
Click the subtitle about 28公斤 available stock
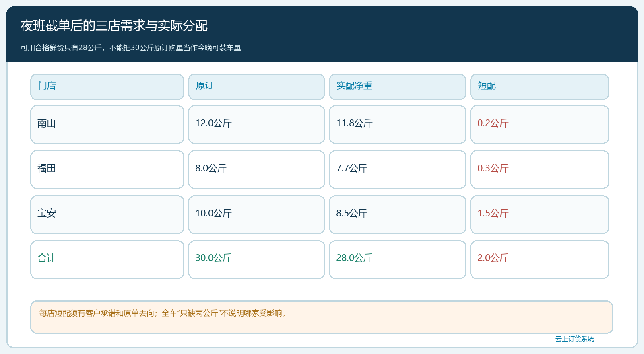(x=131, y=48)
